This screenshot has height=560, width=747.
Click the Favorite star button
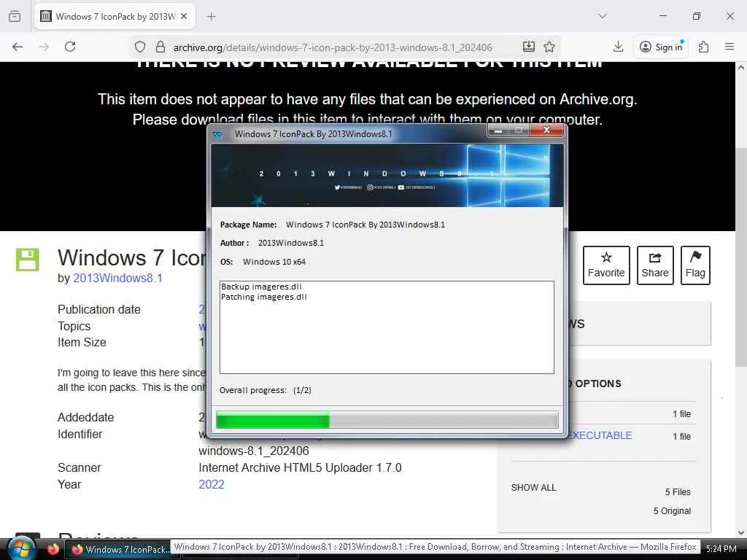pyautogui.click(x=606, y=265)
